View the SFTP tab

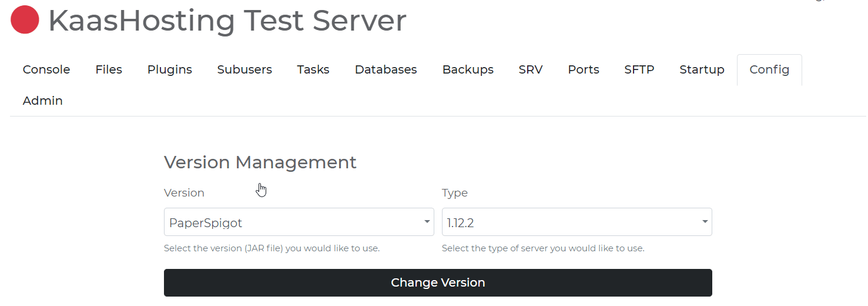(639, 69)
